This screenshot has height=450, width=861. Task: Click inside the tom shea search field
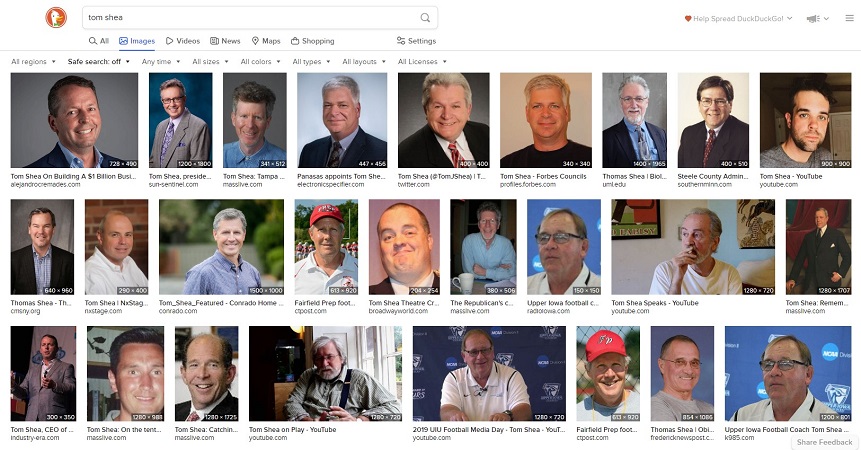251,18
